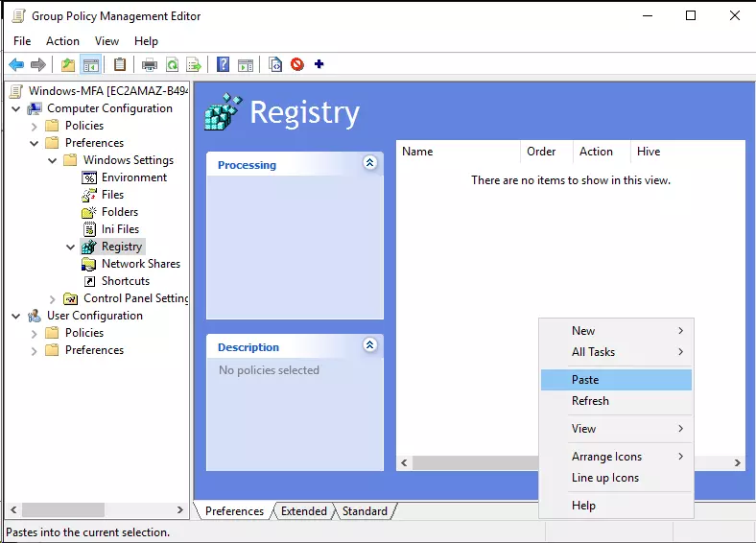756x543 pixels.
Task: Select Control Panel Settings node
Action: pyautogui.click(x=136, y=298)
